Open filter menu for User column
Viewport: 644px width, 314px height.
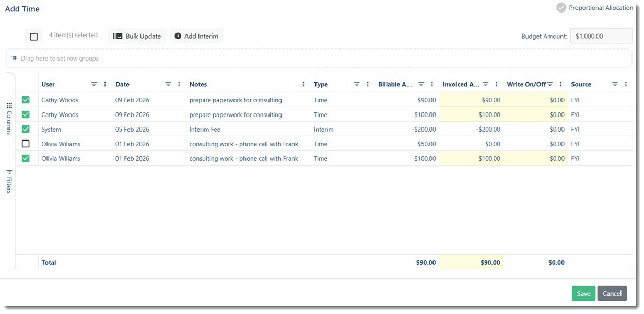pos(94,84)
